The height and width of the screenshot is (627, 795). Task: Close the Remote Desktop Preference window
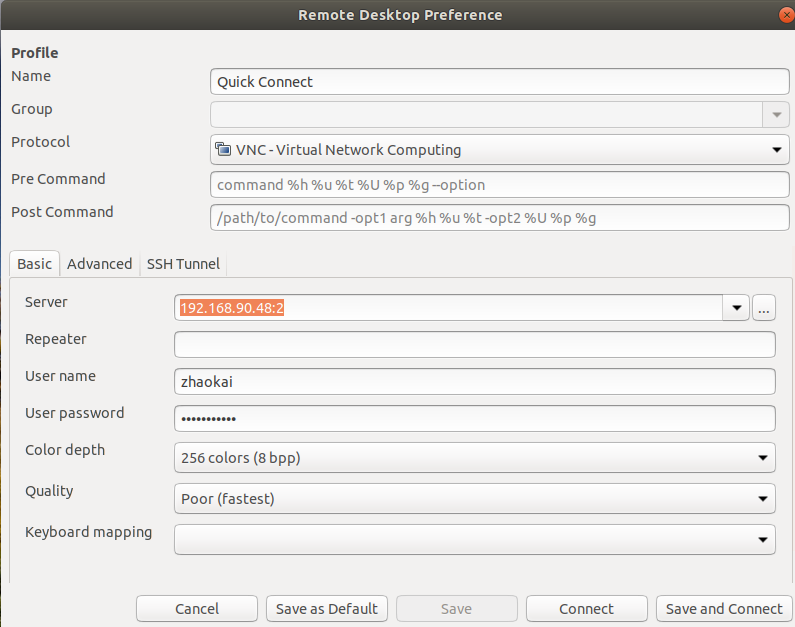(786, 15)
